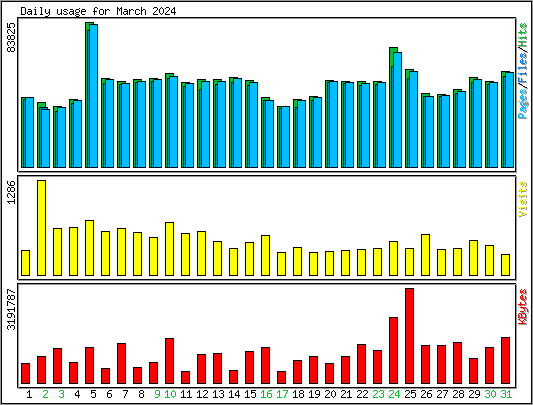Select day 1 label on the x-axis

coord(29,394)
